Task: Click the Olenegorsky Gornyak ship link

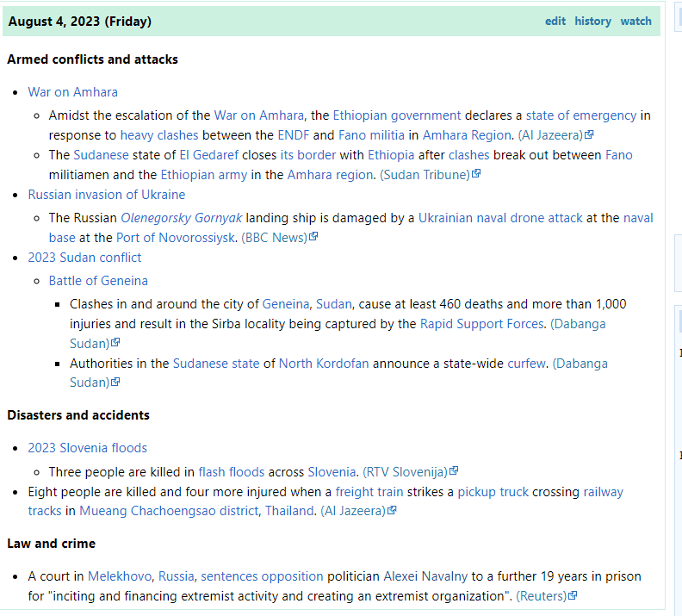Action: coord(182,218)
